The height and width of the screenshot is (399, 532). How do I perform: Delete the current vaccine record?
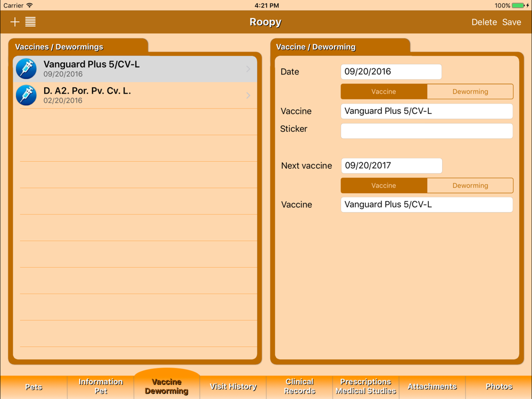tap(484, 22)
